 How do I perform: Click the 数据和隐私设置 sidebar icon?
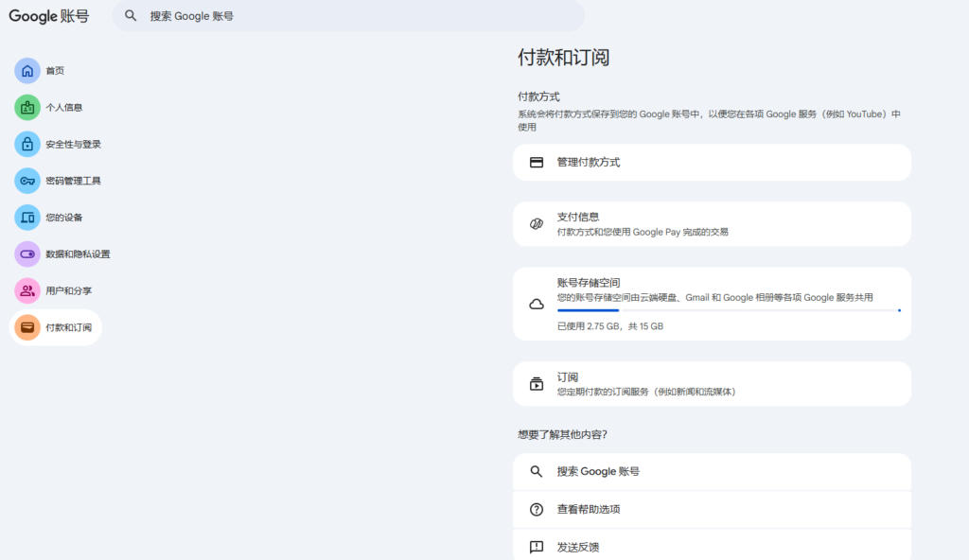26,254
